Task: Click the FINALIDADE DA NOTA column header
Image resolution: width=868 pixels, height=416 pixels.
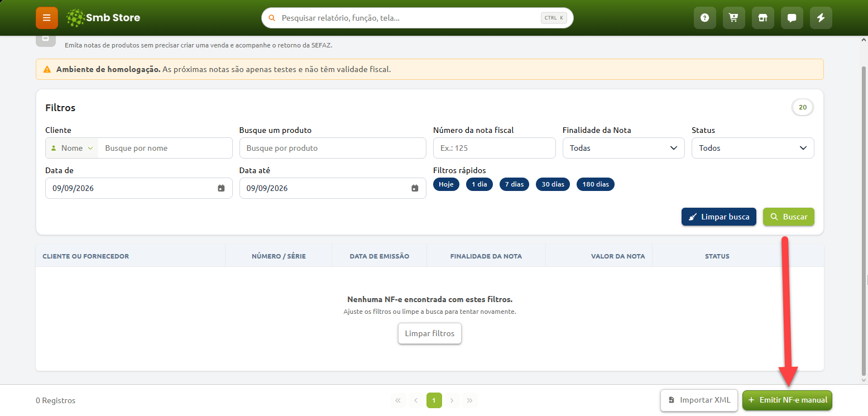Action: pyautogui.click(x=486, y=256)
